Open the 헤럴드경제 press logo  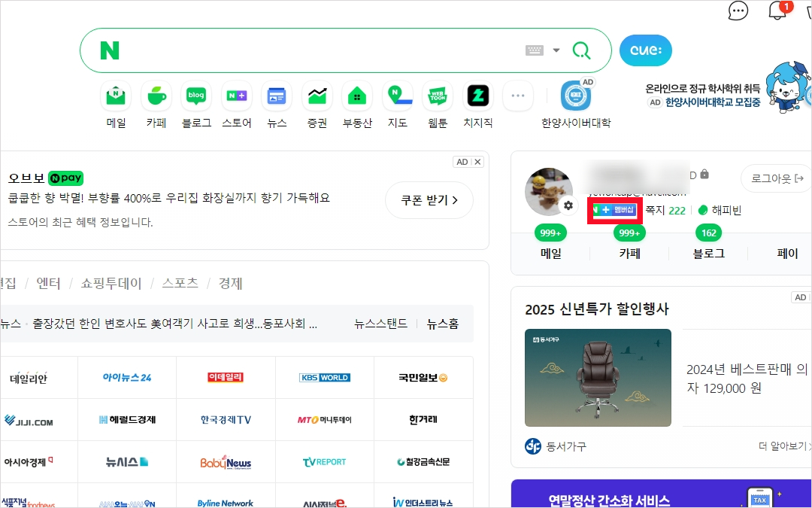tap(127, 419)
